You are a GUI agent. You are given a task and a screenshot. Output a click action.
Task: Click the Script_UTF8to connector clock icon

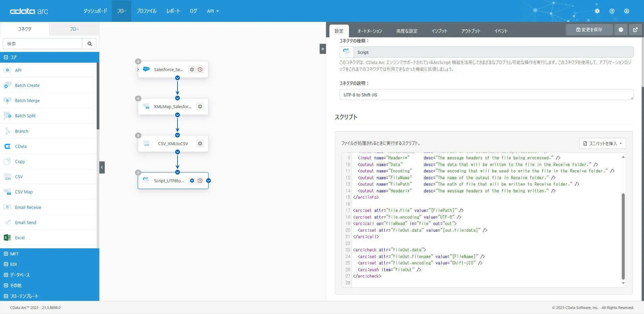pyautogui.click(x=200, y=181)
